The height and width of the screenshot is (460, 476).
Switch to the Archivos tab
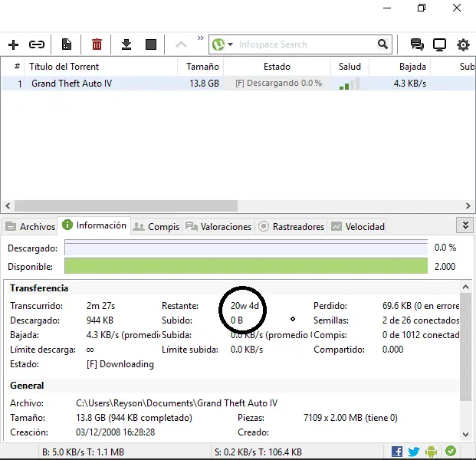(x=31, y=226)
